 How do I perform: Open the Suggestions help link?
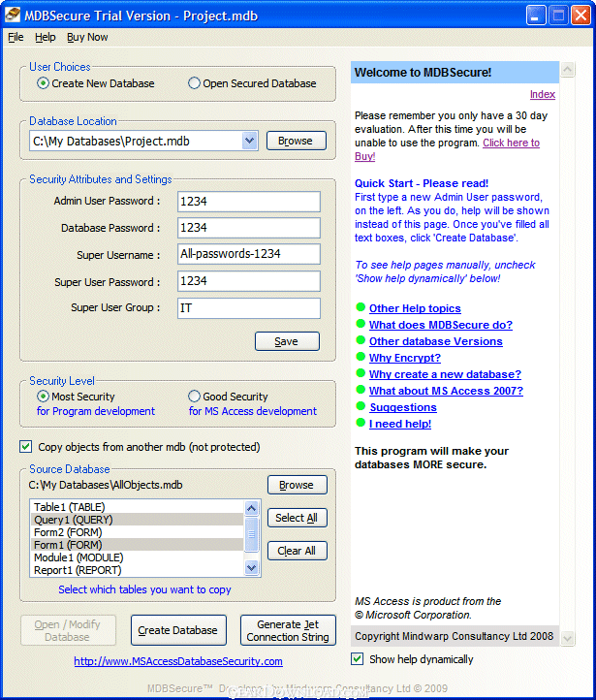[x=403, y=407]
